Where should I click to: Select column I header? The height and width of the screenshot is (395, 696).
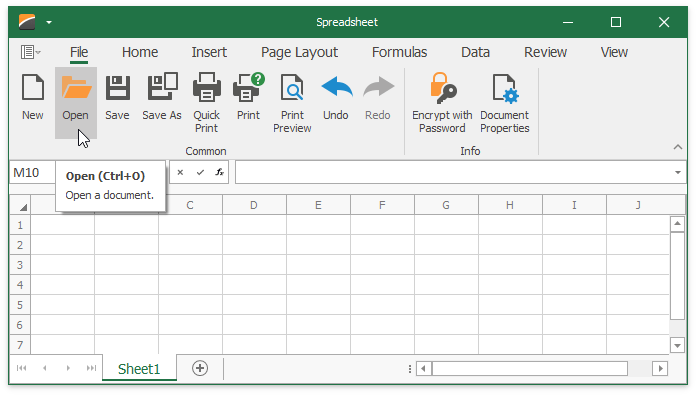[574, 205]
